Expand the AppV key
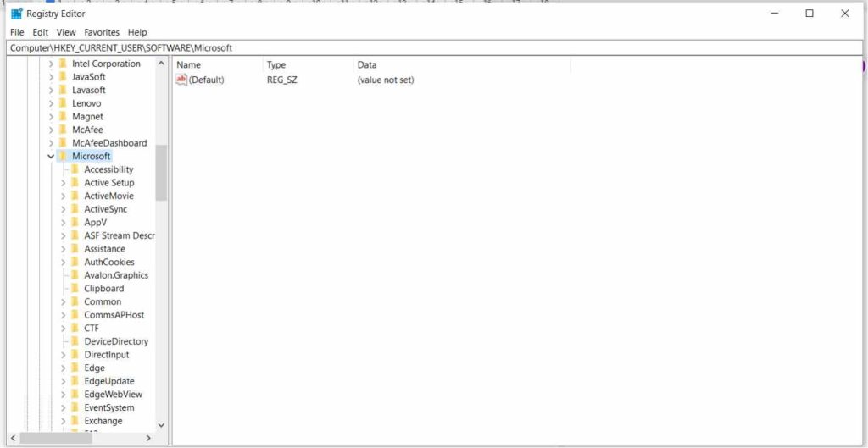Viewport: 868px width, 448px height. (x=63, y=223)
